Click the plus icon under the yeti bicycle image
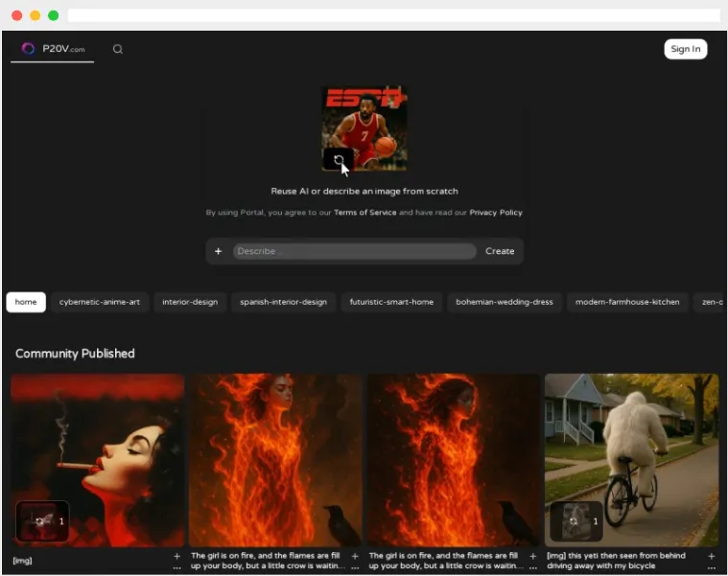This screenshot has height=576, width=728. [711, 556]
